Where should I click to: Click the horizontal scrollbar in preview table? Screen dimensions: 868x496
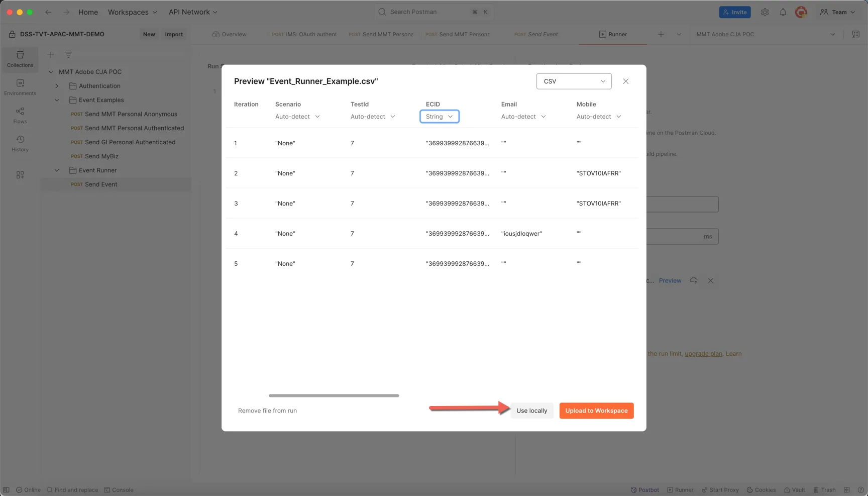click(x=334, y=395)
